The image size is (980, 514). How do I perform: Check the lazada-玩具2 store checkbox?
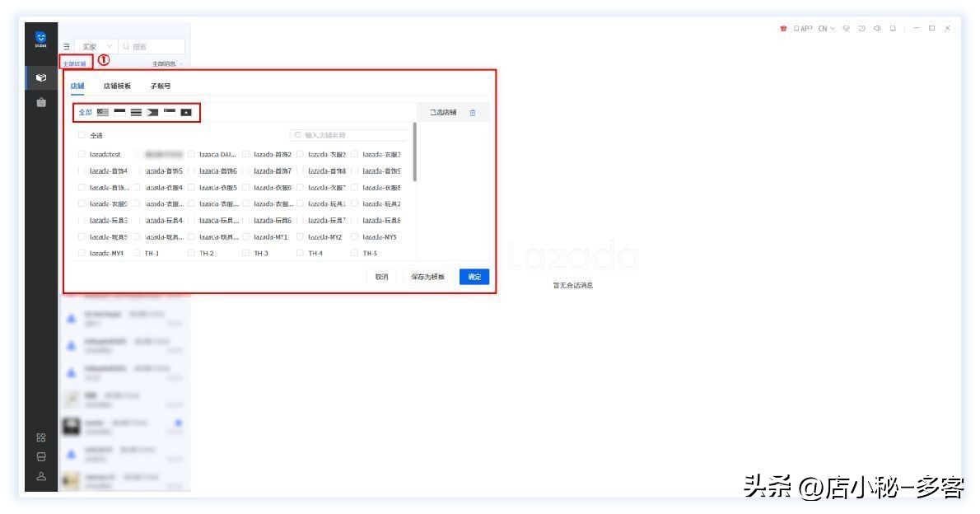click(x=354, y=203)
